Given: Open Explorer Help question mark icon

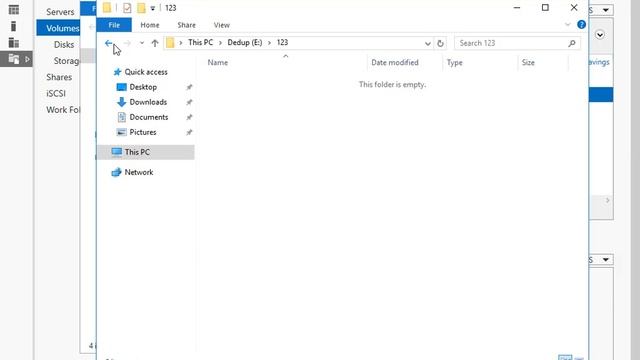Looking at the screenshot, I should coord(581,25).
